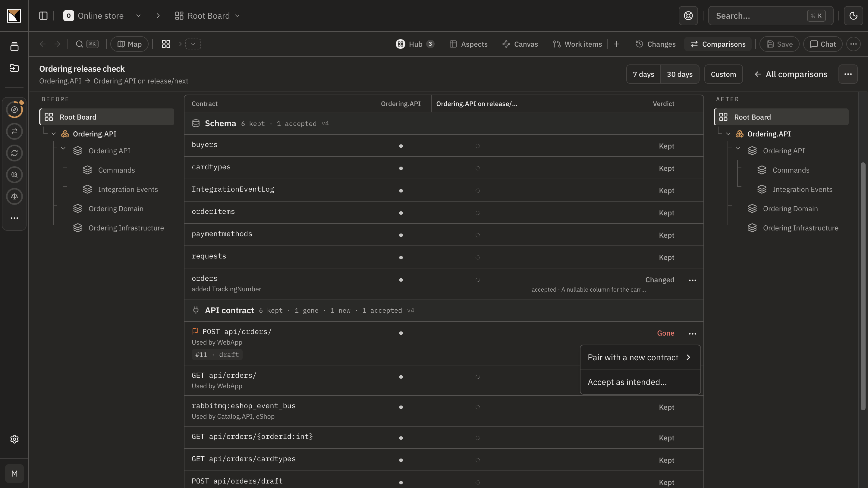868x488 pixels.
Task: Open the Chat button
Action: point(822,44)
